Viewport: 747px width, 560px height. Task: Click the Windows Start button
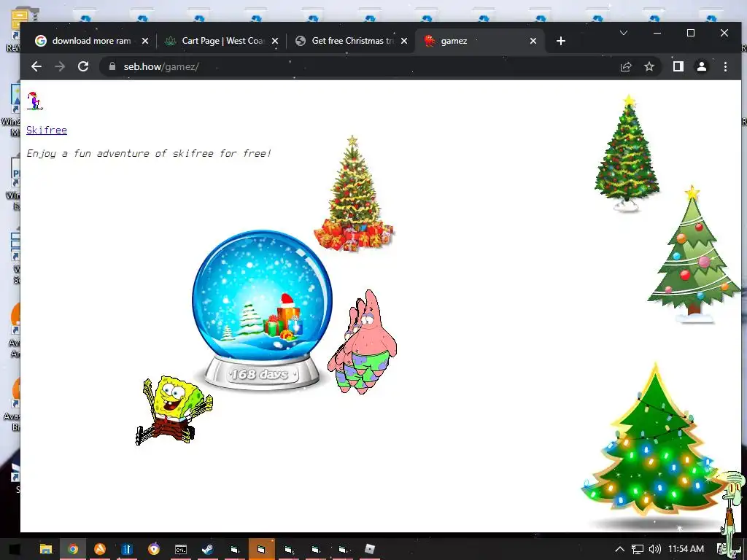15,549
